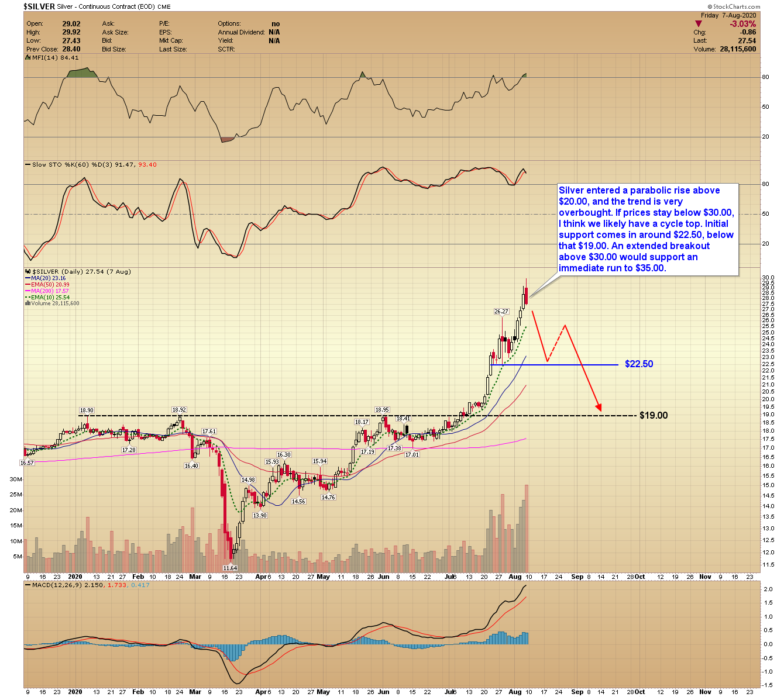Click the $SILVER ticker symbol title

coord(39,6)
